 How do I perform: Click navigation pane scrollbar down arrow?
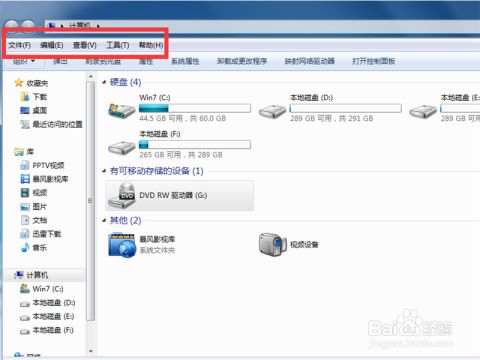91,351
